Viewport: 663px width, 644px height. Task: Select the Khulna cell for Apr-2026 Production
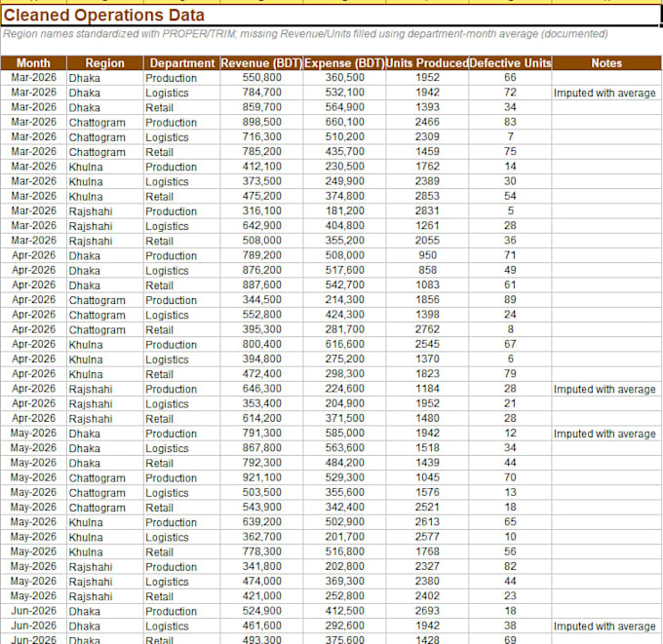point(105,344)
